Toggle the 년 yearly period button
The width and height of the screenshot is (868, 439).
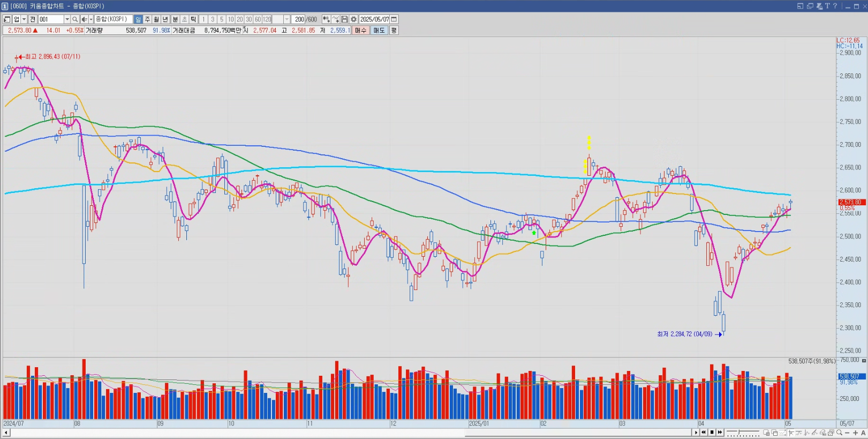coord(165,19)
